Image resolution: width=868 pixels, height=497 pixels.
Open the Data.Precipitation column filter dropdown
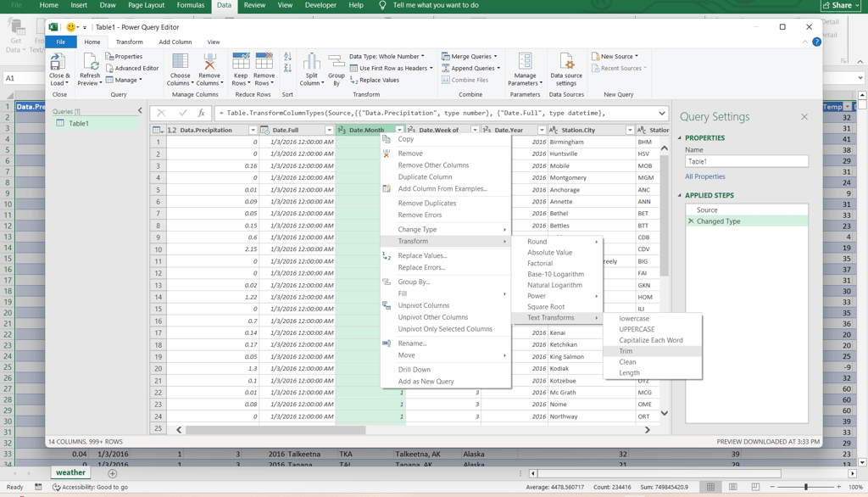pyautogui.click(x=253, y=131)
